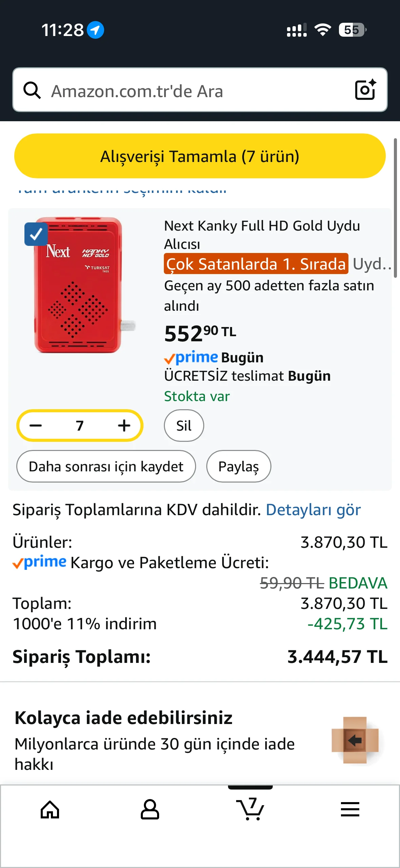The width and height of the screenshot is (400, 868).
Task: Uncheck the Next Kanky product checkbox
Action: tap(36, 234)
